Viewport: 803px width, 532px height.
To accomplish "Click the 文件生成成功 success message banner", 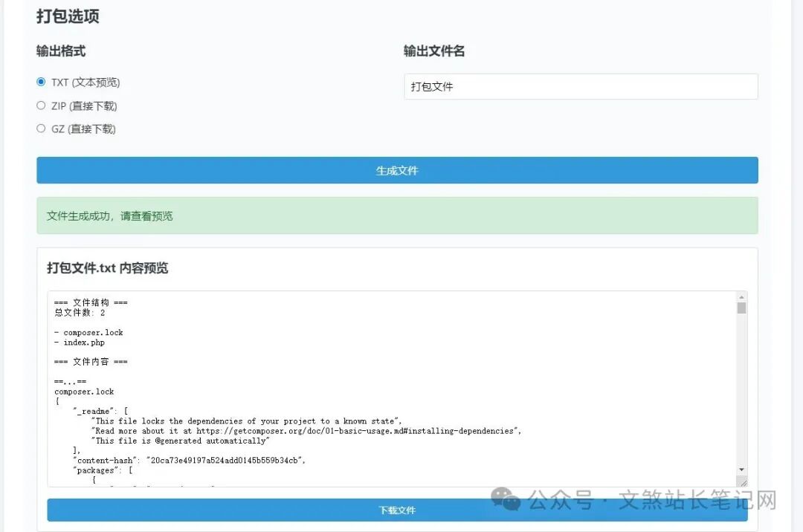I will (397, 215).
